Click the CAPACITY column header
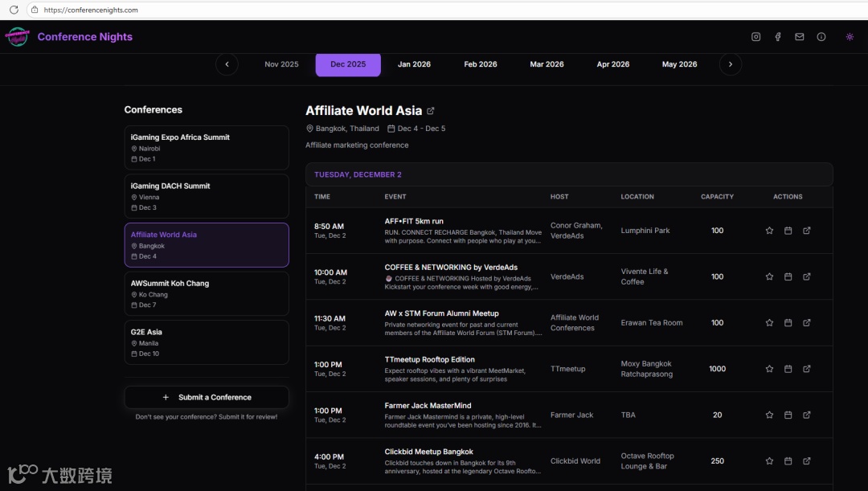 point(717,197)
